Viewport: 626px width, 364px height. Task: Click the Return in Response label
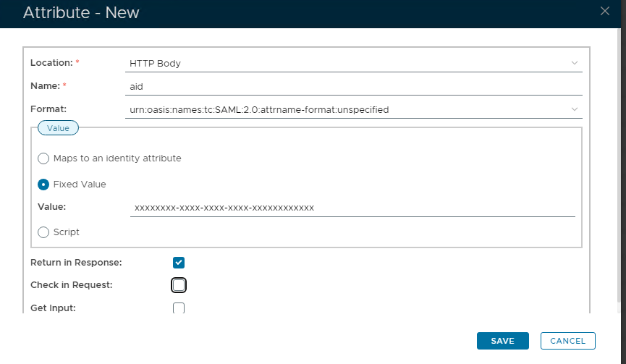coord(76,262)
